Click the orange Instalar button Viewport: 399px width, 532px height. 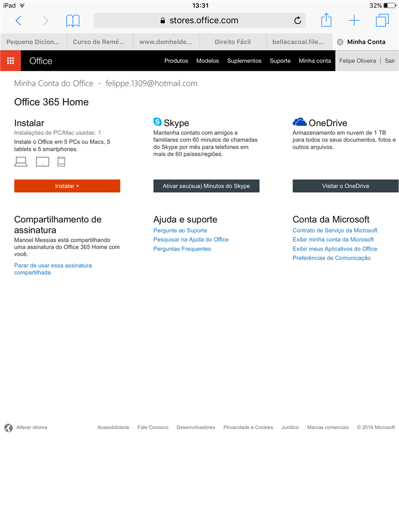[x=67, y=186]
